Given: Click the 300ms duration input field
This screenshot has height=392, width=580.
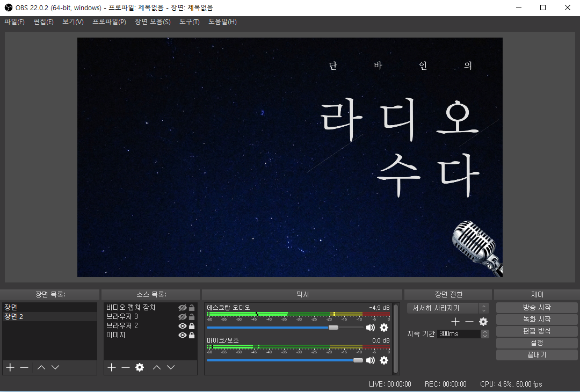Looking at the screenshot, I should pyautogui.click(x=459, y=333).
